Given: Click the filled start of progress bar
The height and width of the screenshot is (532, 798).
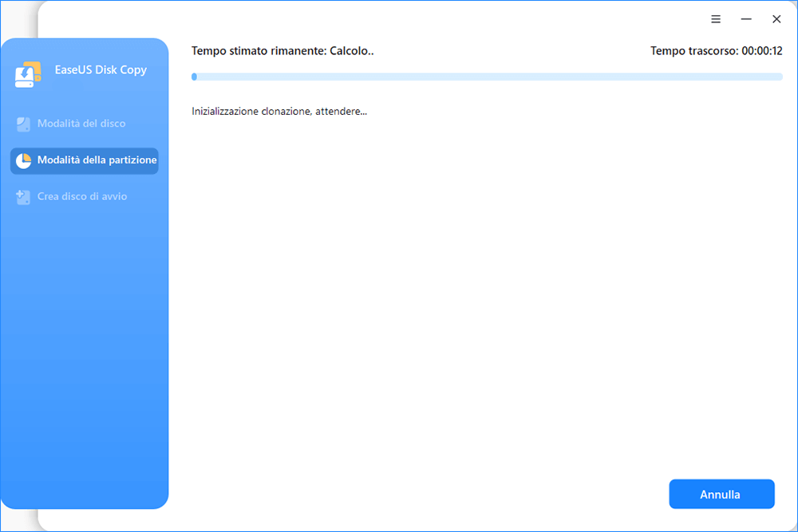Looking at the screenshot, I should (x=194, y=77).
